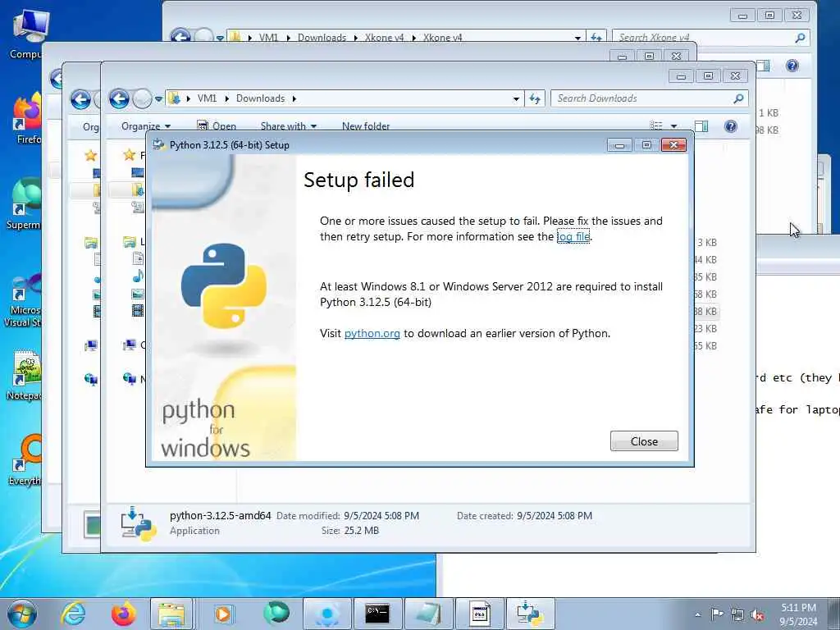The image size is (840, 630).
Task: Expand arrow after Downloads in breadcrumb
Action: click(294, 98)
